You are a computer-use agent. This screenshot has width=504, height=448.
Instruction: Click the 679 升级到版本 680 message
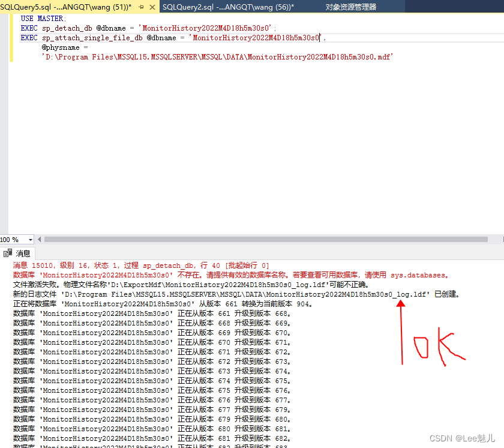coord(152,419)
